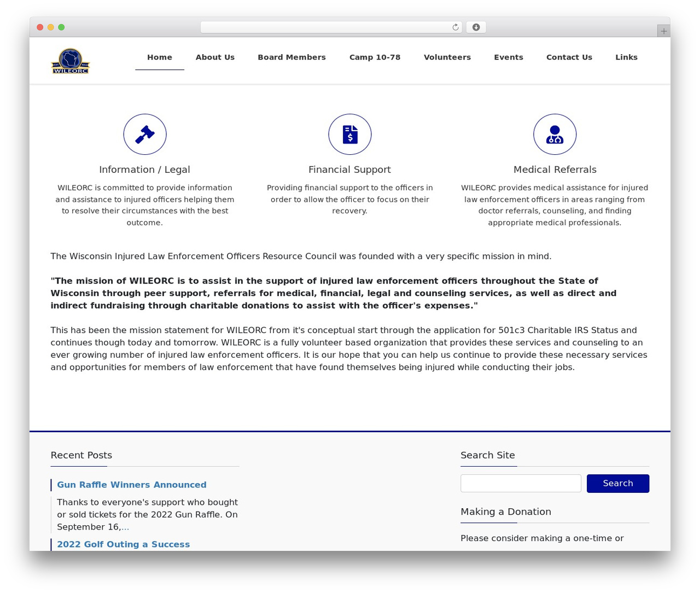Click the Search Site text field
This screenshot has height=593, width=700.
[x=521, y=484]
